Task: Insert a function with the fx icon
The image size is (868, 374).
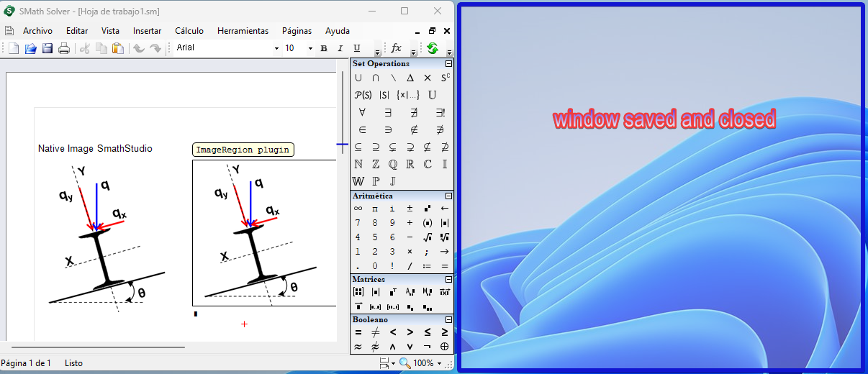Action: click(x=396, y=48)
